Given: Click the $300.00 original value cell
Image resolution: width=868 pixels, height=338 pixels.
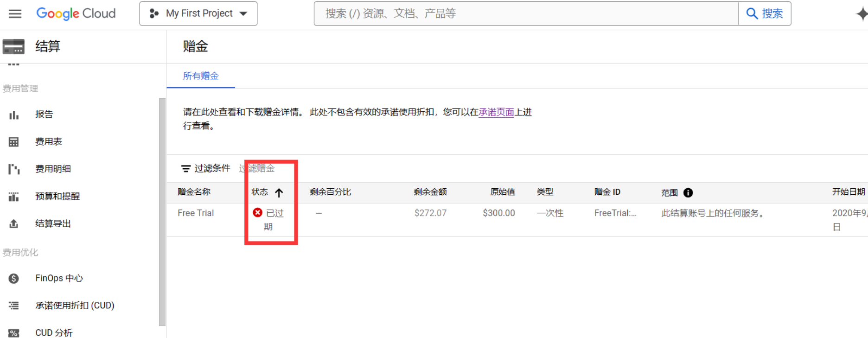Looking at the screenshot, I should click(x=498, y=213).
